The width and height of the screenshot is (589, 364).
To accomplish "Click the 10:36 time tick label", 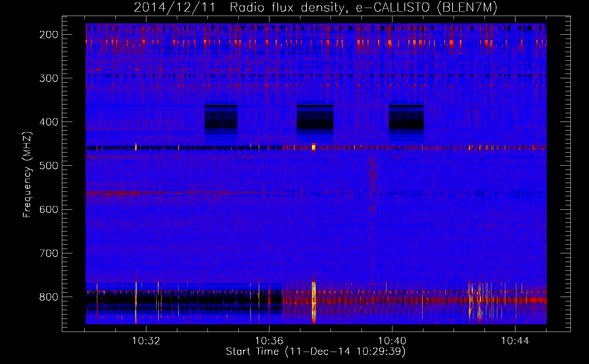I will pos(269,341).
